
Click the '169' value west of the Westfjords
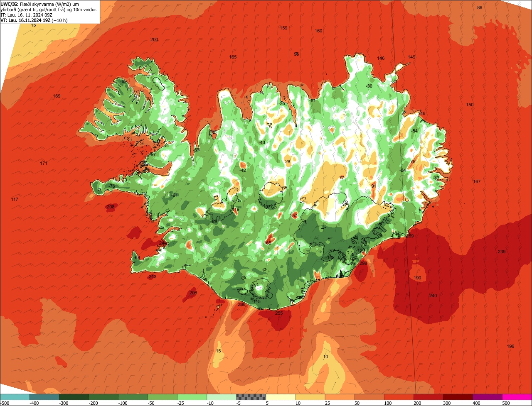click(x=57, y=96)
